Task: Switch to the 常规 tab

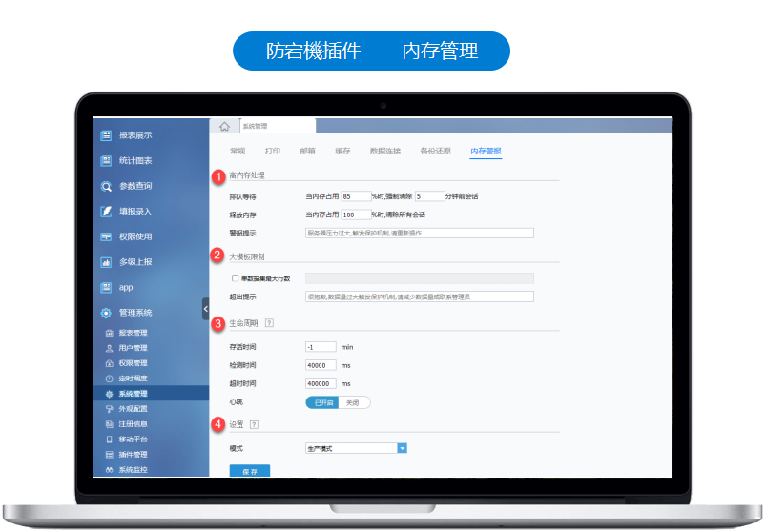Action: [238, 151]
